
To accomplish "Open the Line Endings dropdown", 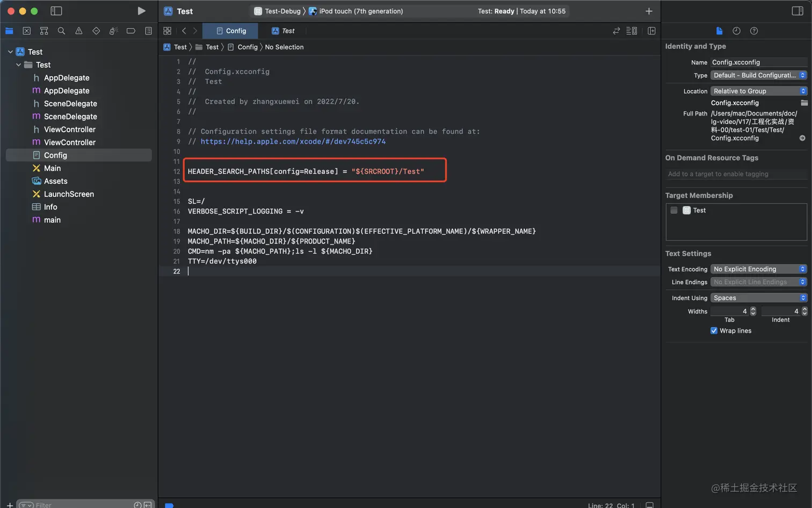I will pyautogui.click(x=759, y=282).
